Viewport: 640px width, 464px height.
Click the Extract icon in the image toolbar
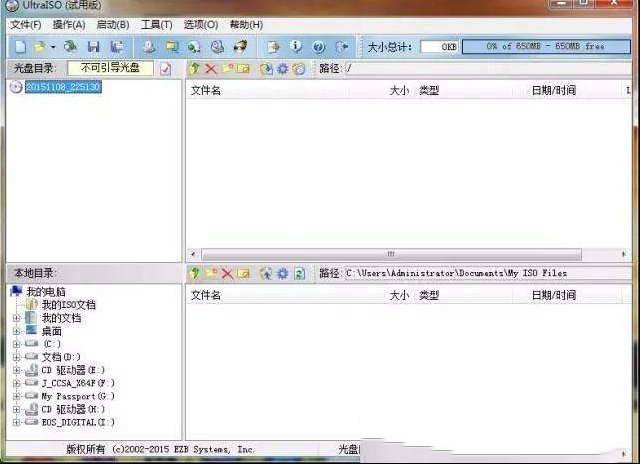[266, 69]
